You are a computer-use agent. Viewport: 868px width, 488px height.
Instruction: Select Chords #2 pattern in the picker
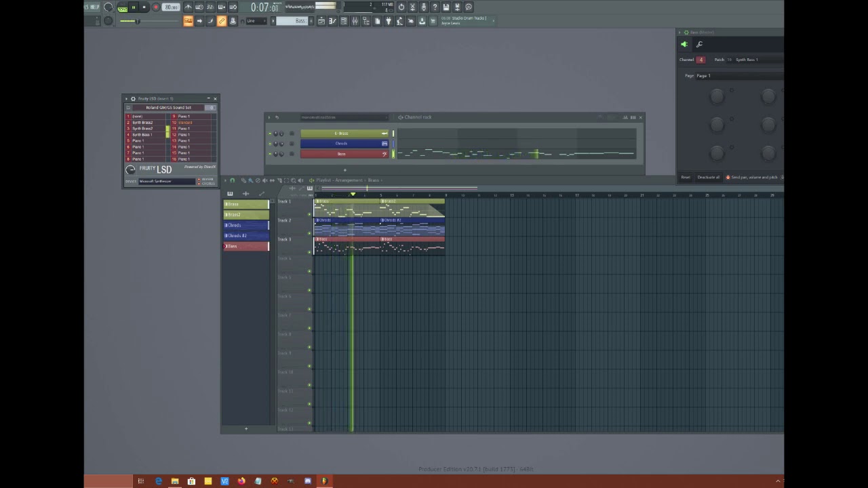click(x=246, y=235)
